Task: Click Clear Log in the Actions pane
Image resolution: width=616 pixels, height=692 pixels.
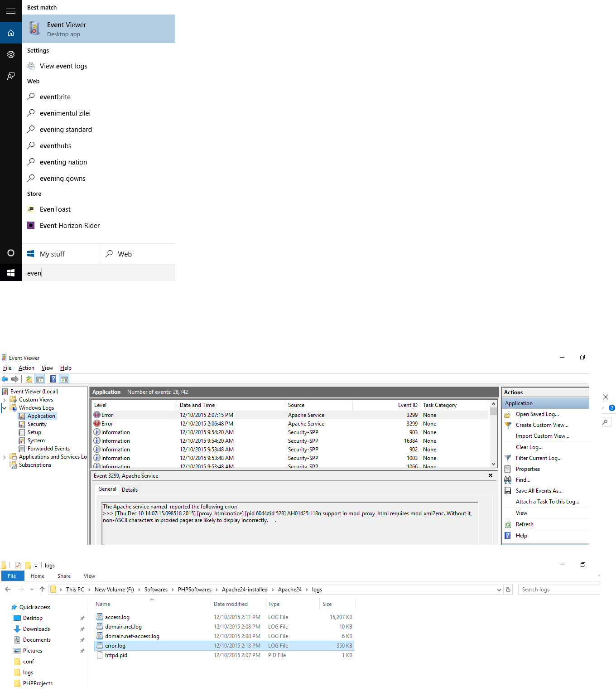Action: (529, 447)
